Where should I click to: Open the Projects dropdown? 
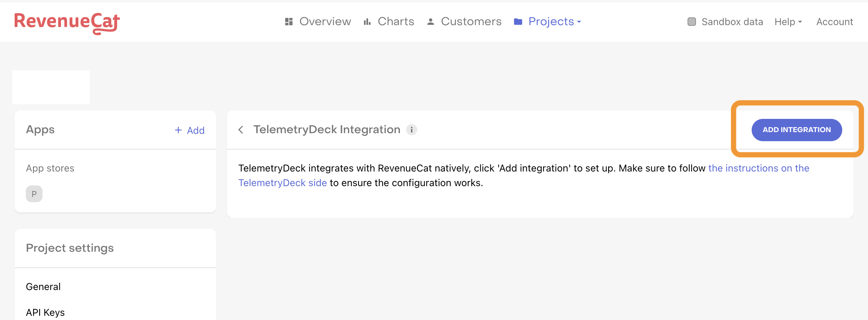551,21
